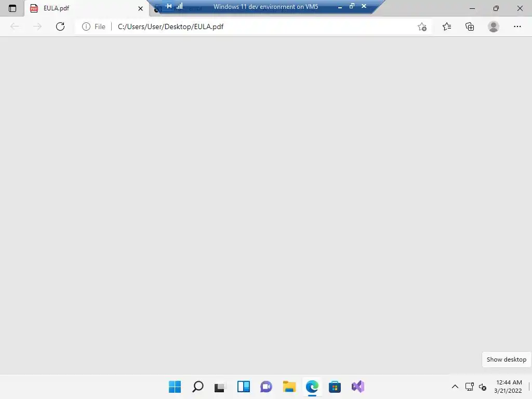This screenshot has width=532, height=399.
Task: Launch Visual Studio from taskbar
Action: 357,387
